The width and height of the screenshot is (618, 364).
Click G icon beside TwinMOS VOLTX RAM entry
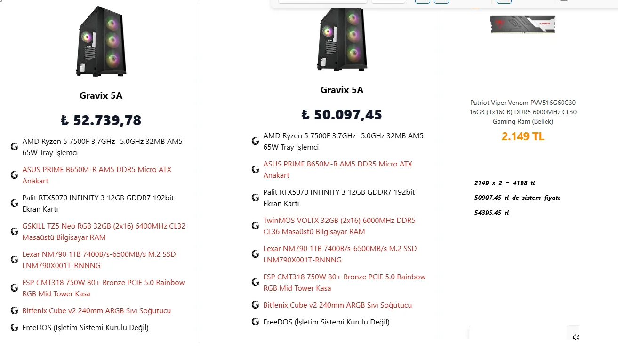255,226
